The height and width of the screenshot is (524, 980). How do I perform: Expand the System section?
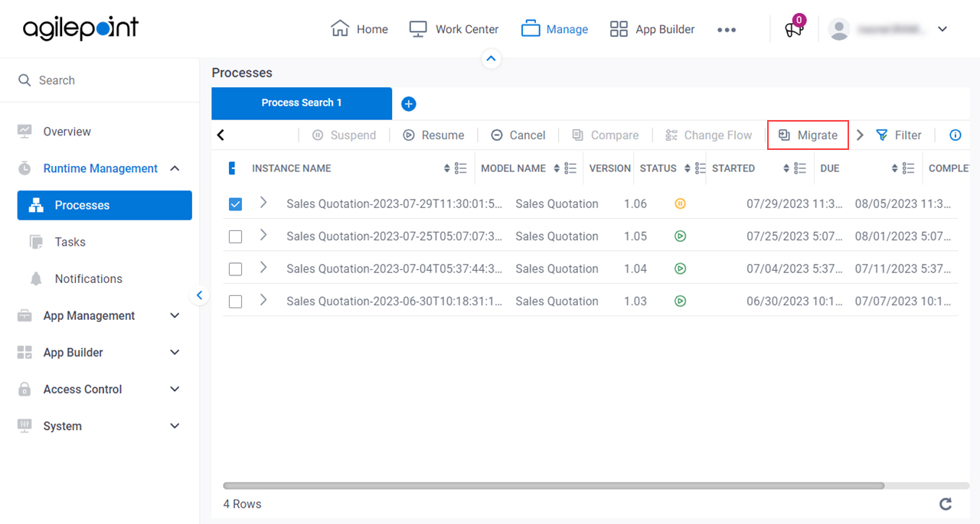click(x=175, y=426)
